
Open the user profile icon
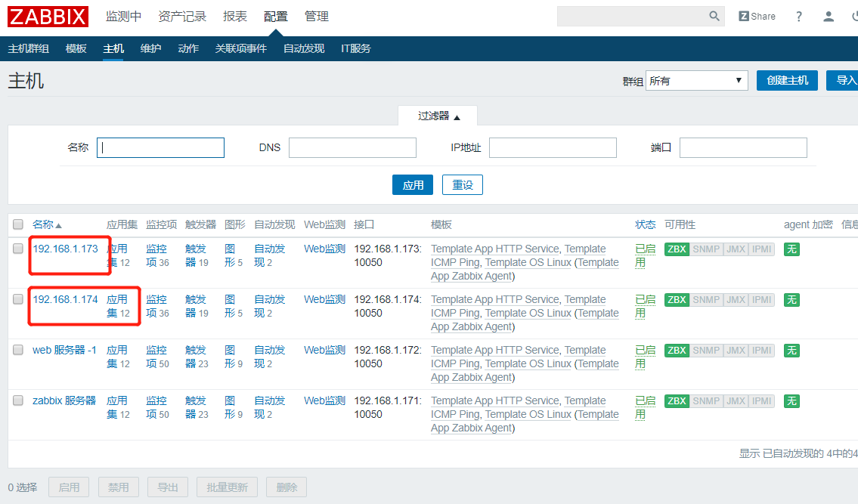829,17
